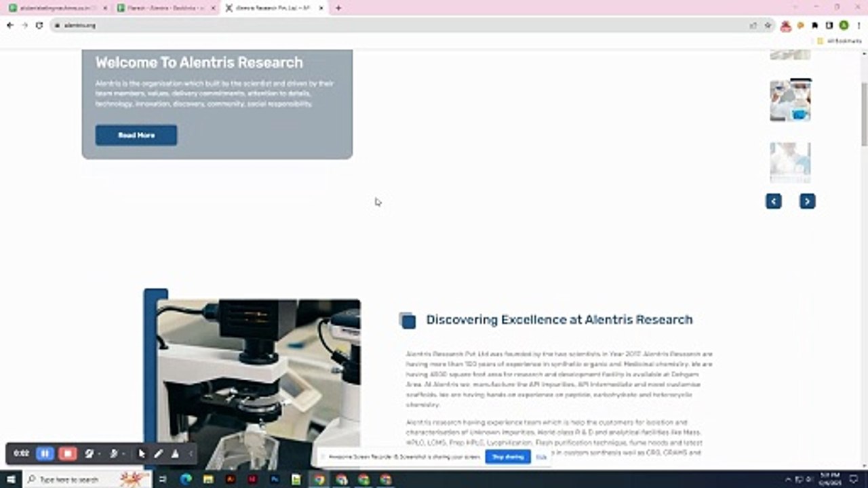Image resolution: width=868 pixels, height=488 pixels.
Task: Open the red screen recorder extension icon
Action: pyautogui.click(x=786, y=25)
